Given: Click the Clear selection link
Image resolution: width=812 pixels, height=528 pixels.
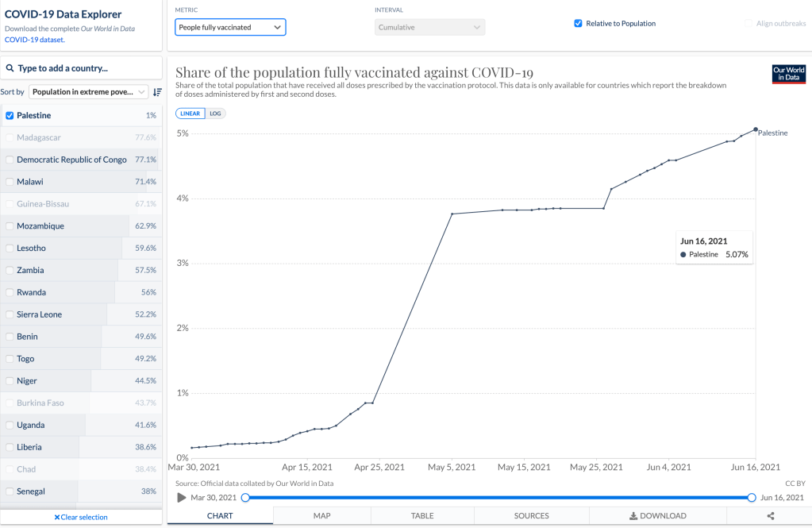Looking at the screenshot, I should click(81, 517).
